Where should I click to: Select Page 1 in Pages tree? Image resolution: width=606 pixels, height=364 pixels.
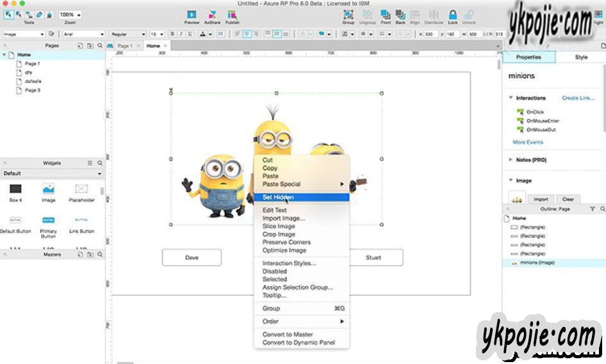(x=32, y=64)
